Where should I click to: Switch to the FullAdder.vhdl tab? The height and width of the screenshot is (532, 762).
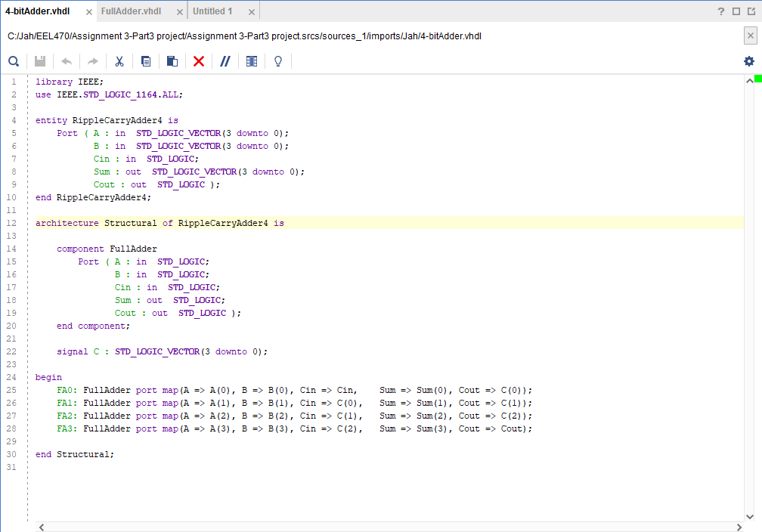[x=131, y=11]
